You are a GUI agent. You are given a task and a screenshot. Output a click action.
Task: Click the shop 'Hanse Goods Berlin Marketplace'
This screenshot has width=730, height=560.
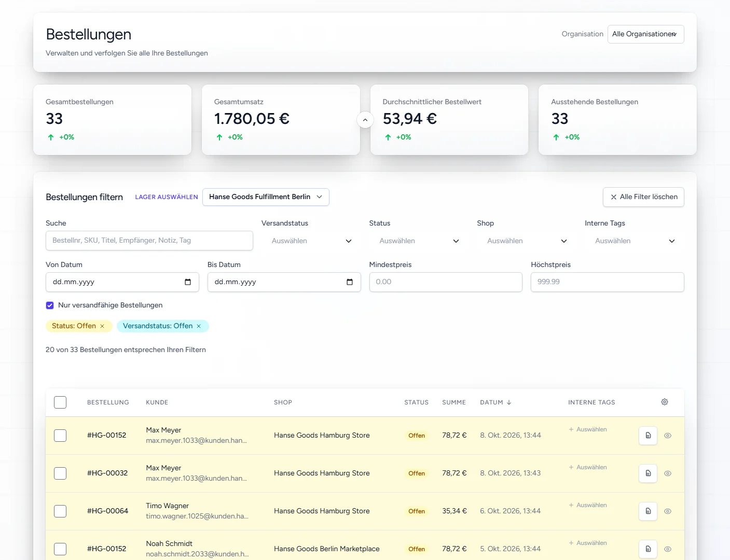(x=327, y=549)
